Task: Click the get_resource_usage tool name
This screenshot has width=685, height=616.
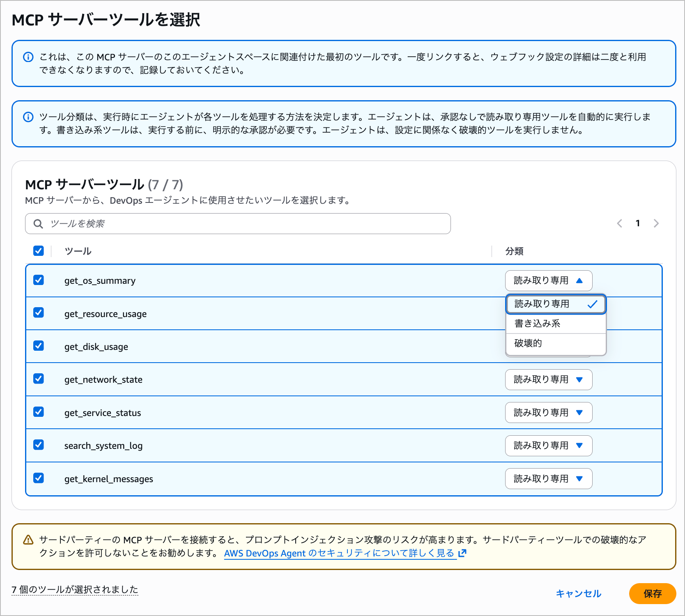Action: (x=106, y=314)
